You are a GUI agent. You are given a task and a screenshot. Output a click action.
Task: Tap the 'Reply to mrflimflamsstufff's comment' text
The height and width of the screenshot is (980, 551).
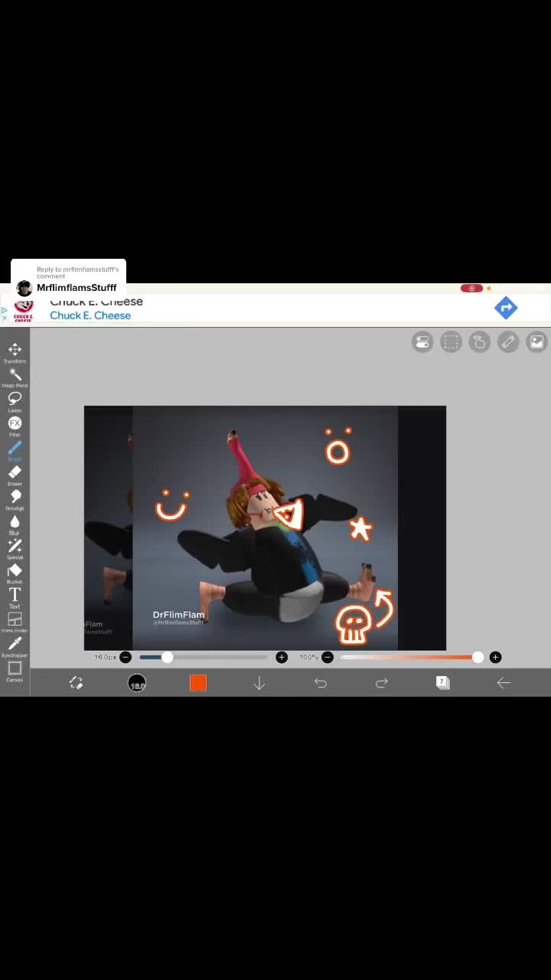(78, 273)
